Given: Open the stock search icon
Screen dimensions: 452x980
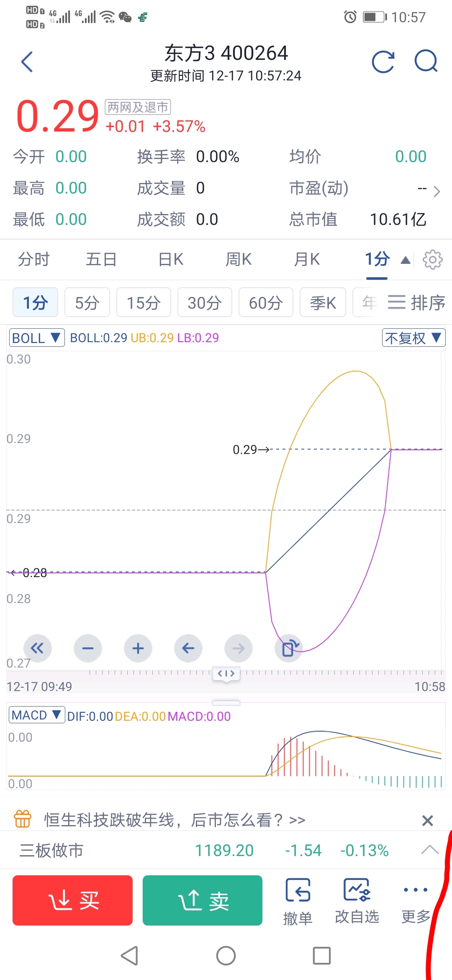Looking at the screenshot, I should [x=426, y=62].
